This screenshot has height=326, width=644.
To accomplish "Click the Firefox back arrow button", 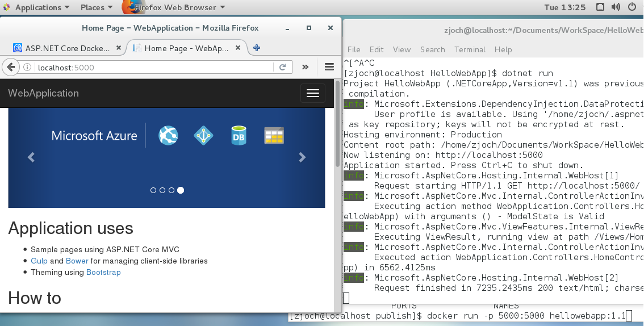I will 11,68.
